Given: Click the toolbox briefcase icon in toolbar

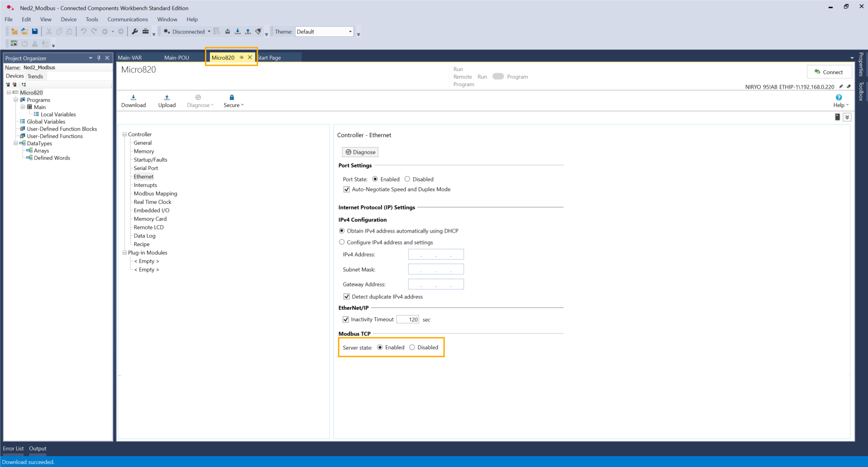Looking at the screenshot, I should (145, 31).
